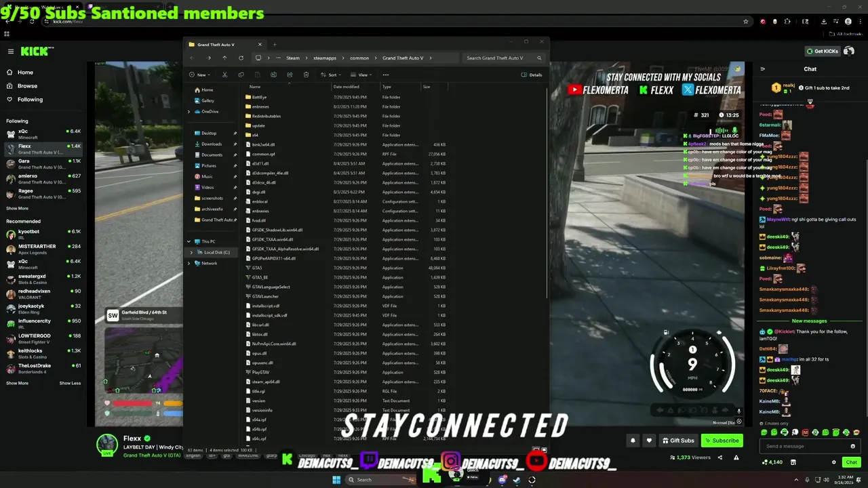
Task: Sort files by Date modified column header
Action: coord(346,87)
